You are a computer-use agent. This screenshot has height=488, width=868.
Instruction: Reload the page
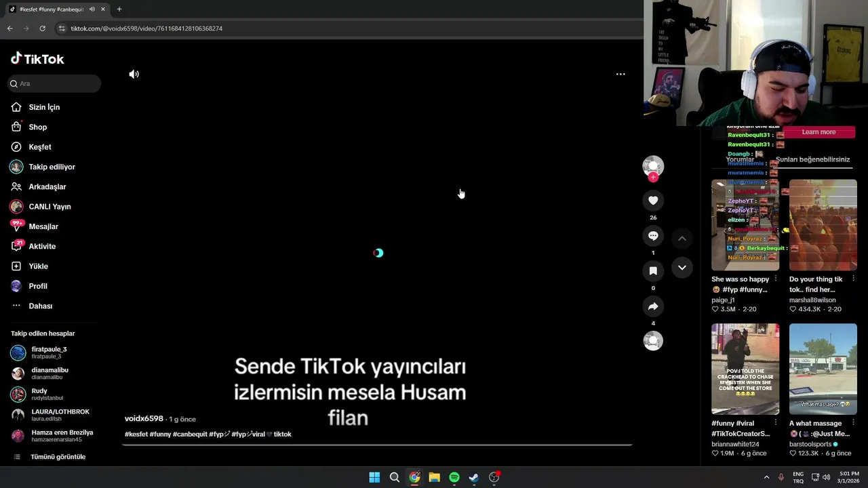42,28
